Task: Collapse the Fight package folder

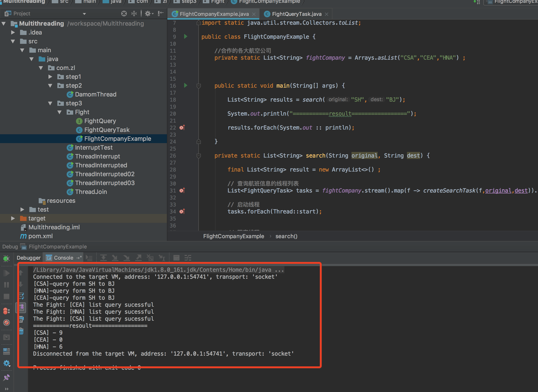Action: [60, 112]
